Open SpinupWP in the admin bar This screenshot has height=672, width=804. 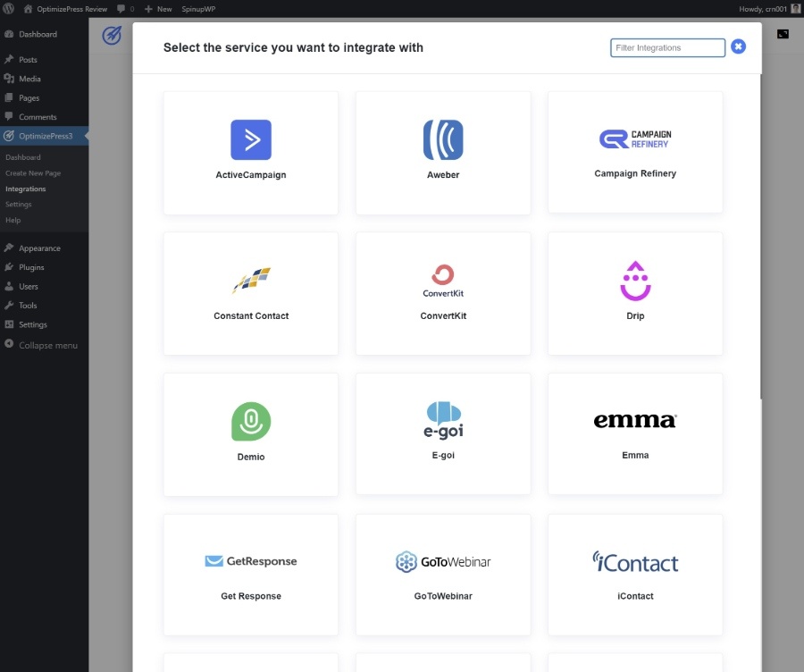[198, 9]
